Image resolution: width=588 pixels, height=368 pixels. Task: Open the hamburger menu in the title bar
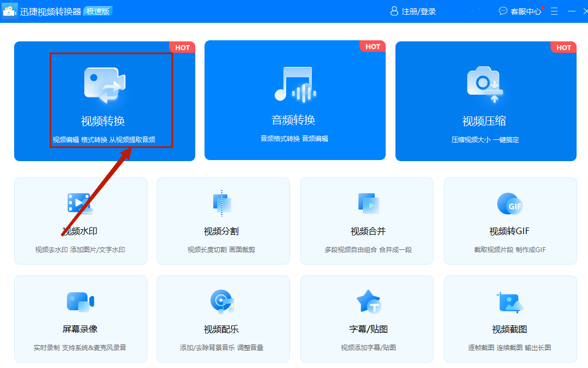pos(554,11)
